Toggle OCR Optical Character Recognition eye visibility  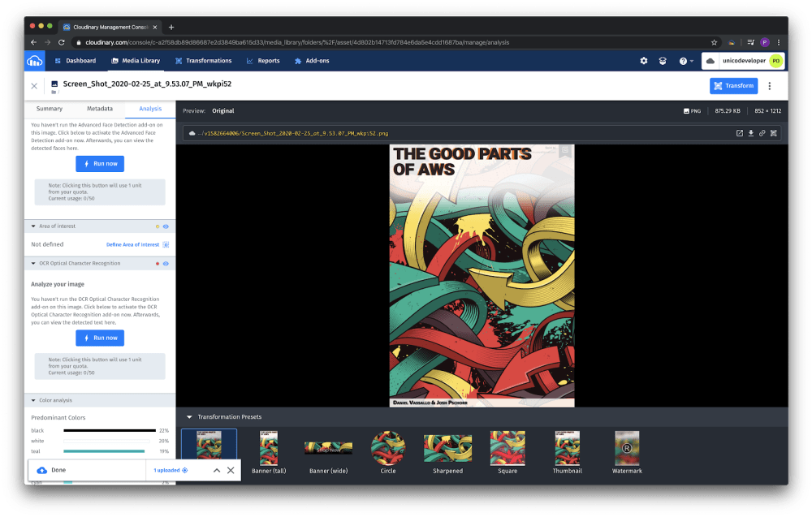coord(166,264)
